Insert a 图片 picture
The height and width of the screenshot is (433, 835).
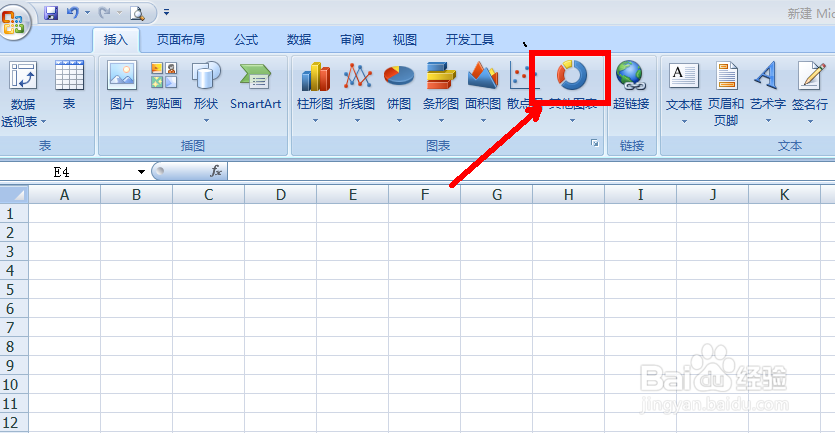122,85
